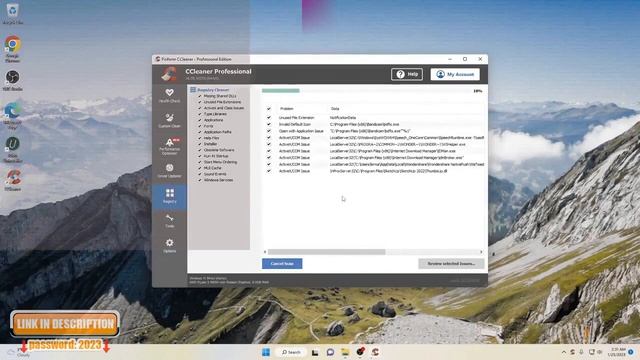Viewport: 640px width, 360px height.
Task: Open the clock and date in taskbar
Action: point(617,352)
